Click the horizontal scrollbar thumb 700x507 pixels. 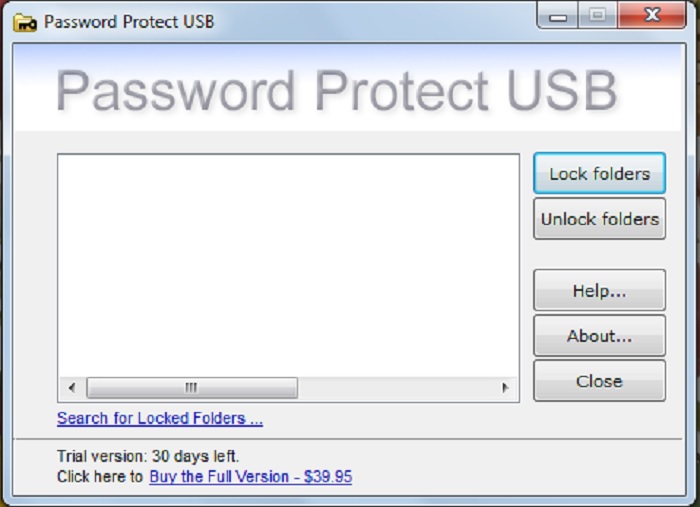pos(191,388)
